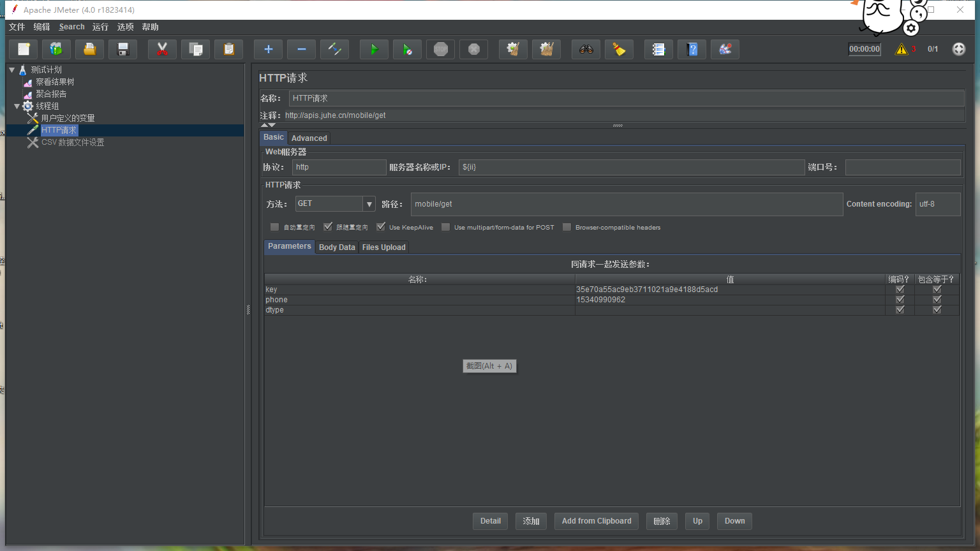
Task: Toggle 包含等于 checkbox for dtype row
Action: pos(937,310)
